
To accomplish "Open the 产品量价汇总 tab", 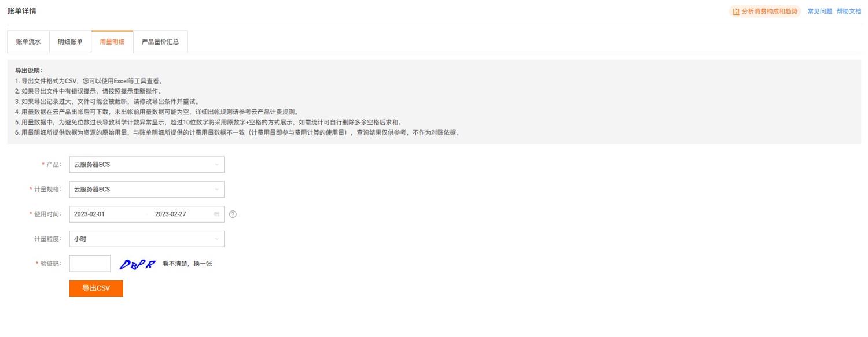I will coord(160,42).
